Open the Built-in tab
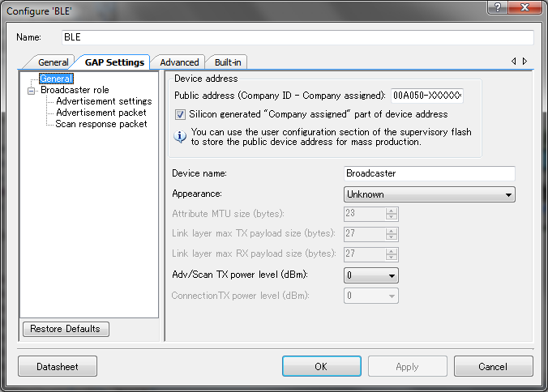548x392 pixels. click(x=228, y=62)
